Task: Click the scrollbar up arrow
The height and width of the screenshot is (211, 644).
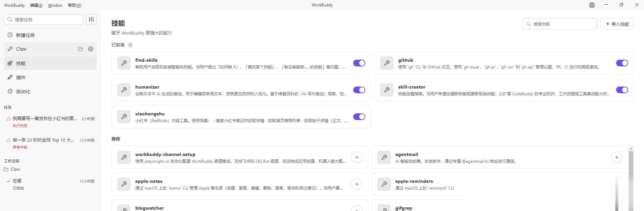Action: coord(631,149)
